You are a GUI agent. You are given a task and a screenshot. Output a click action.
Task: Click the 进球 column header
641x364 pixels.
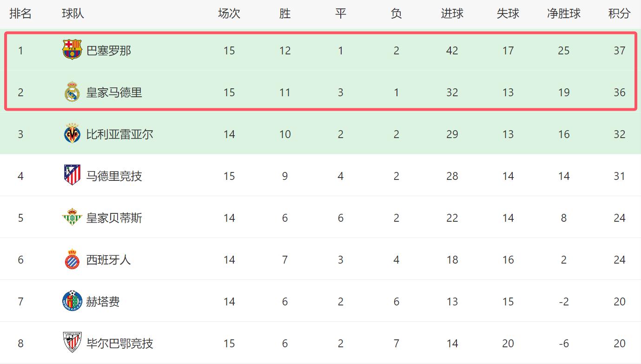click(x=452, y=13)
